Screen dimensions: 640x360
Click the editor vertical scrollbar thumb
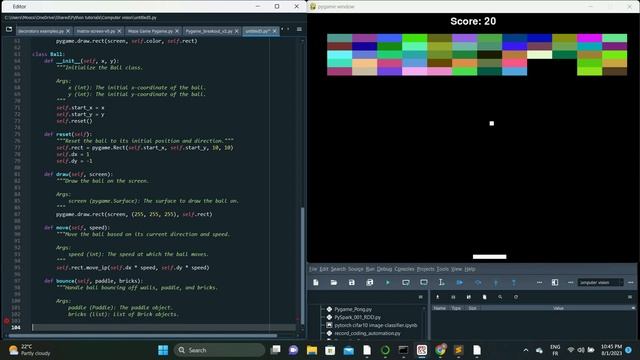(x=302, y=266)
